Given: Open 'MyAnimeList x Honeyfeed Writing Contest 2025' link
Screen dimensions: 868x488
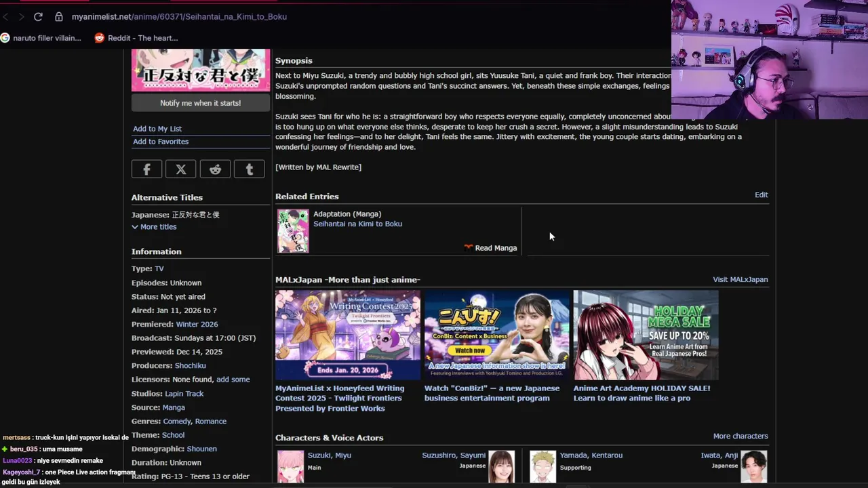Looking at the screenshot, I should tap(340, 399).
